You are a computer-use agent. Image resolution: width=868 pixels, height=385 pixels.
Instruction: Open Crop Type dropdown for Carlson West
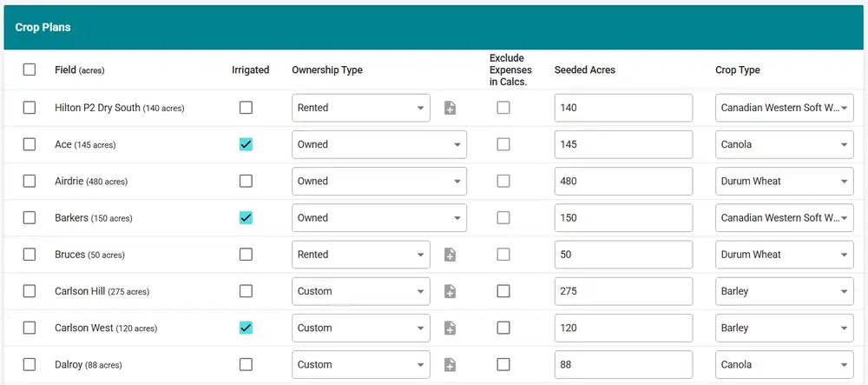coord(785,328)
